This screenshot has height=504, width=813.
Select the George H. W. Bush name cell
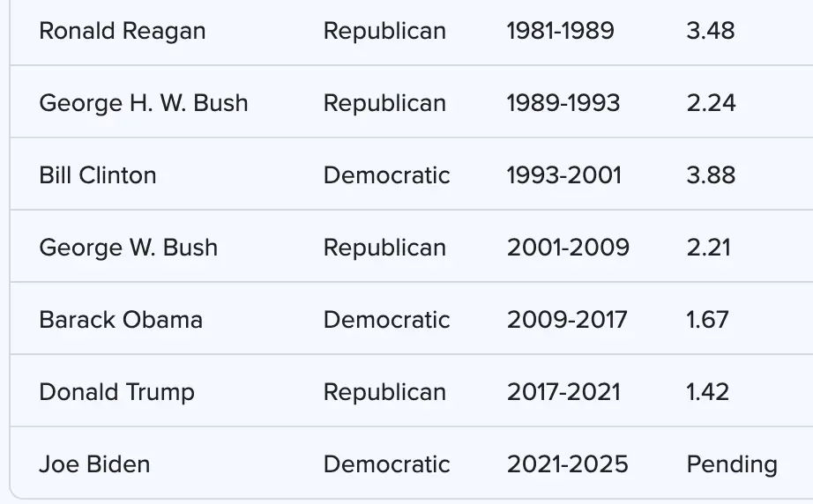click(144, 103)
